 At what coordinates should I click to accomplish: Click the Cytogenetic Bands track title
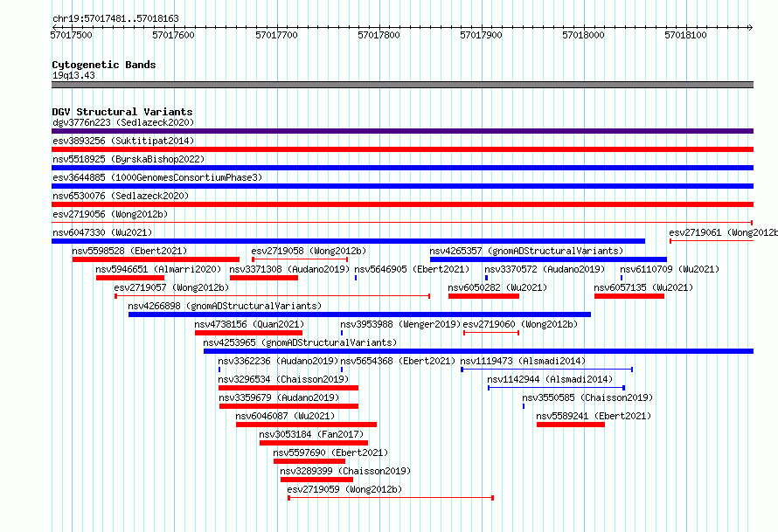click(x=104, y=65)
